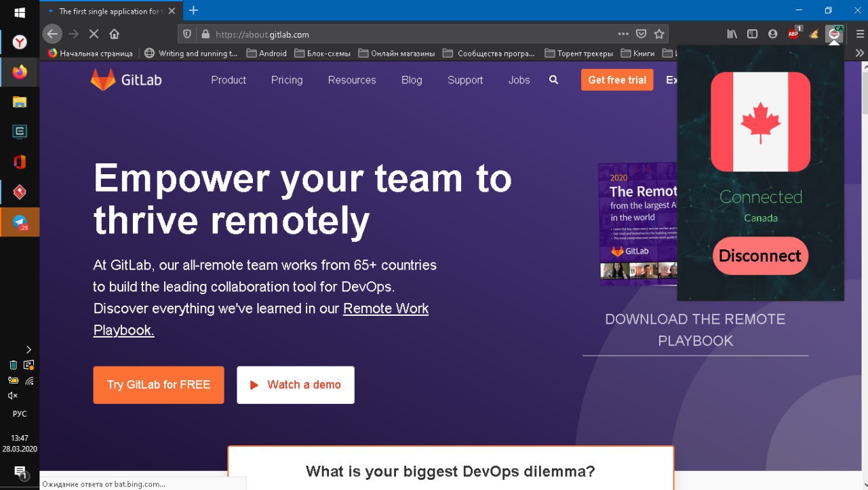Watch a demo video
Viewport: 868px width, 490px height.
click(296, 385)
